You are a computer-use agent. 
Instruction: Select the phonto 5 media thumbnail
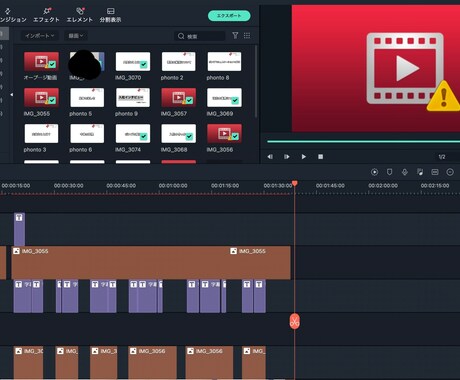[x=87, y=97]
